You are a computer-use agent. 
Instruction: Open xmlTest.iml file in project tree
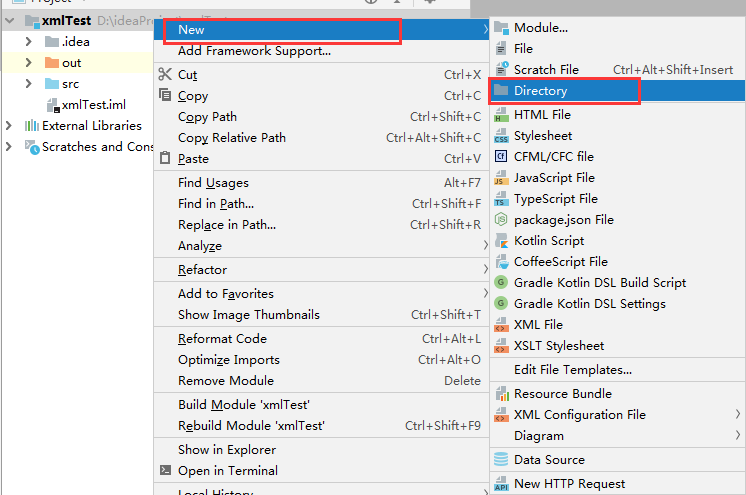click(x=93, y=105)
